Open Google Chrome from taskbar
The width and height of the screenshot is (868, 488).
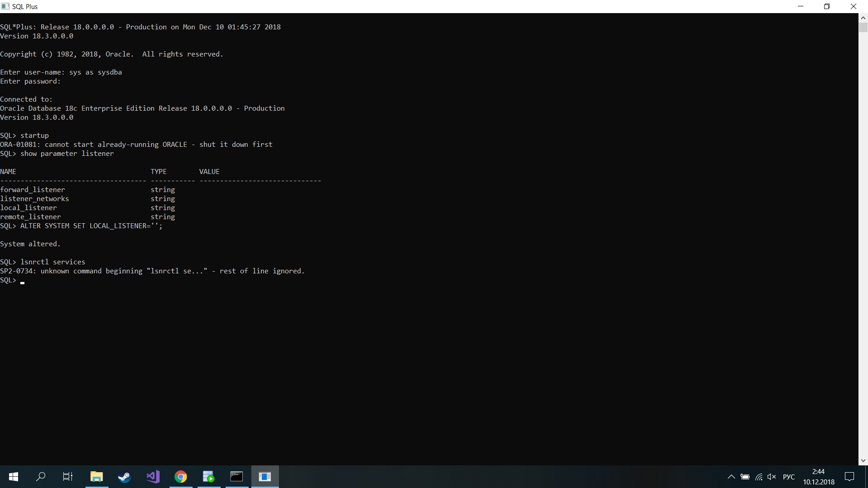pos(181,477)
